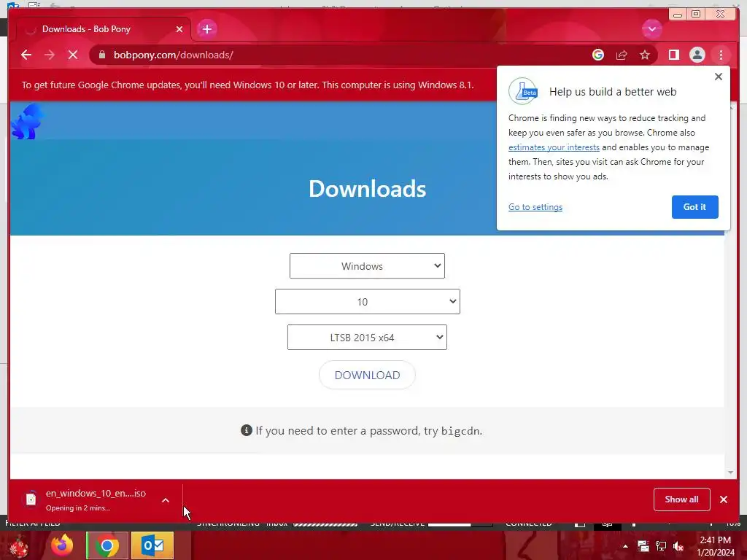Click Show all downloads
747x560 pixels.
point(681,499)
